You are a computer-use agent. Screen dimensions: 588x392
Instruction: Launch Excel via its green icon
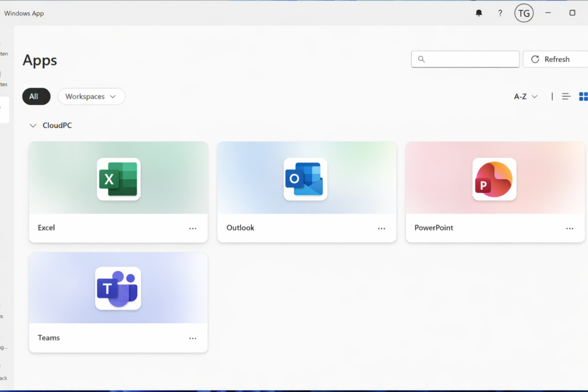[x=118, y=179]
